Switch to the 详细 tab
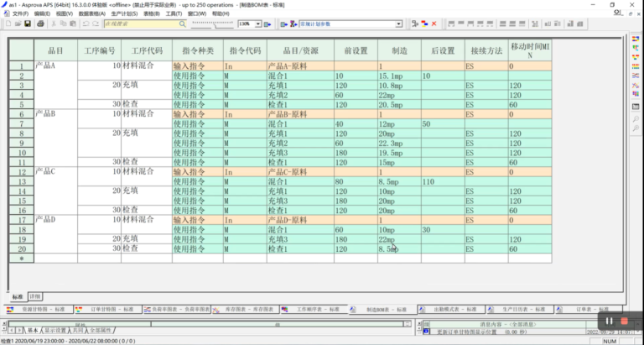644x345 pixels. pos(35,296)
